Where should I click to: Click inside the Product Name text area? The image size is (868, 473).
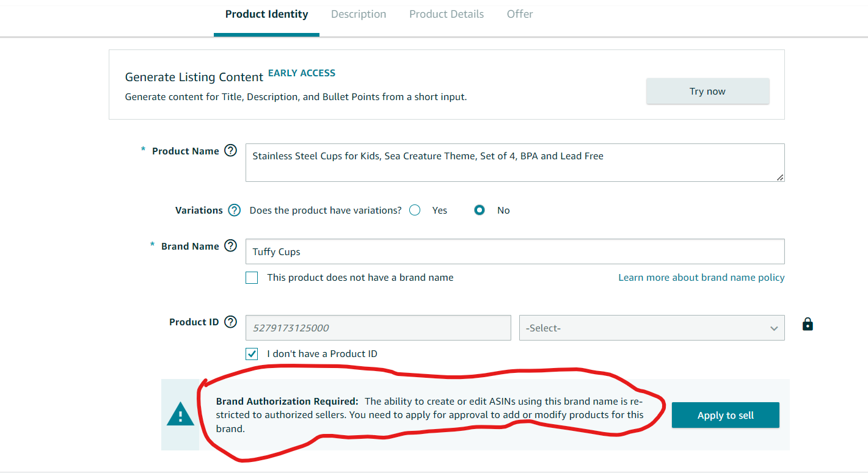click(x=515, y=162)
